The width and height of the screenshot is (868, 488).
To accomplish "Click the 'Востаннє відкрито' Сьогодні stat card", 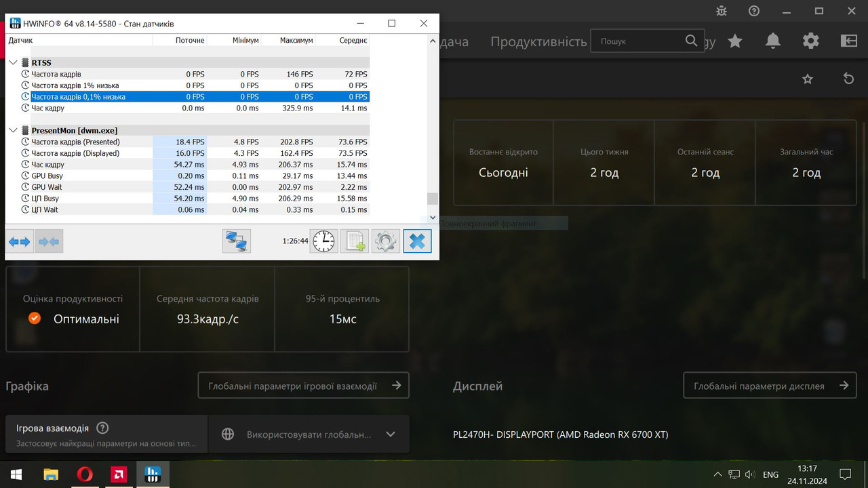I will [x=503, y=163].
